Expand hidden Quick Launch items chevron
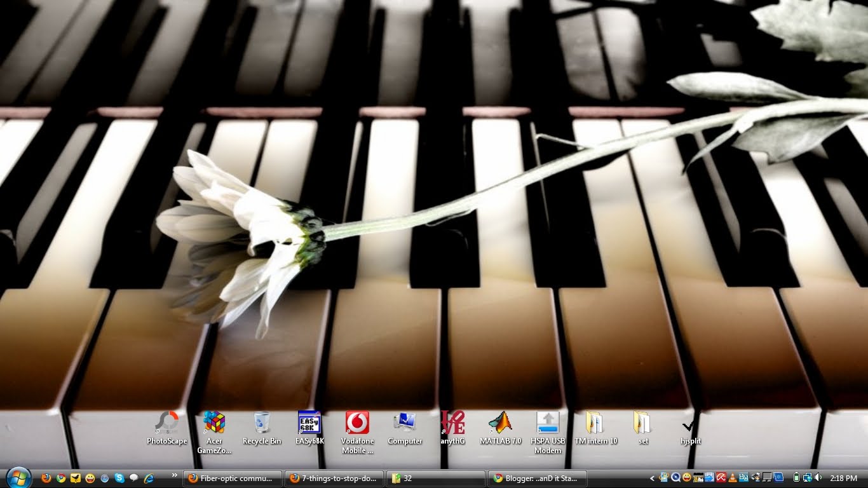This screenshot has height=488, width=868. click(x=174, y=475)
